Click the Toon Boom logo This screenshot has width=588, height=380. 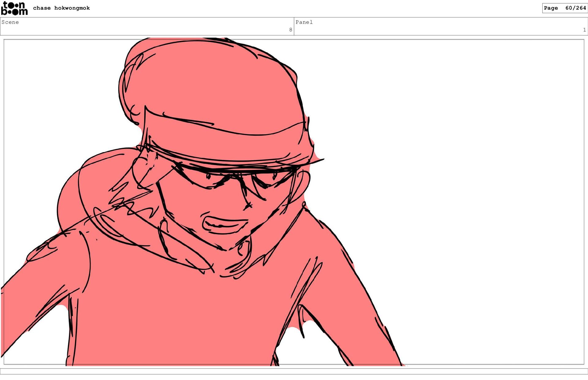point(14,8)
